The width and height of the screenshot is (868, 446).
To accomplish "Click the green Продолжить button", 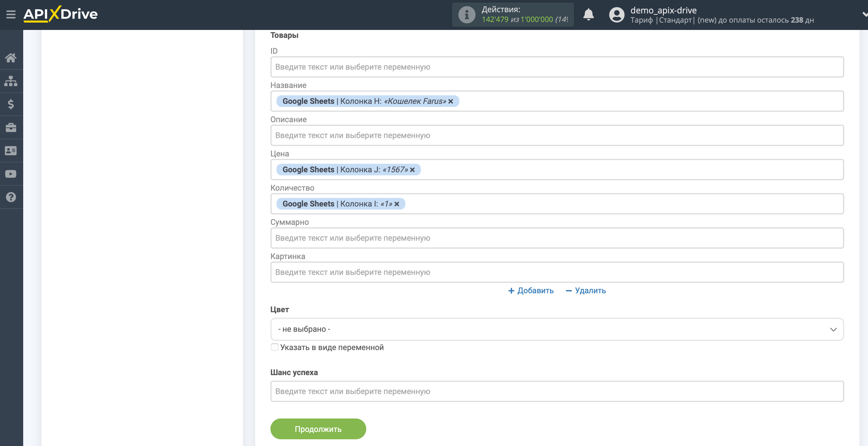I will point(318,429).
